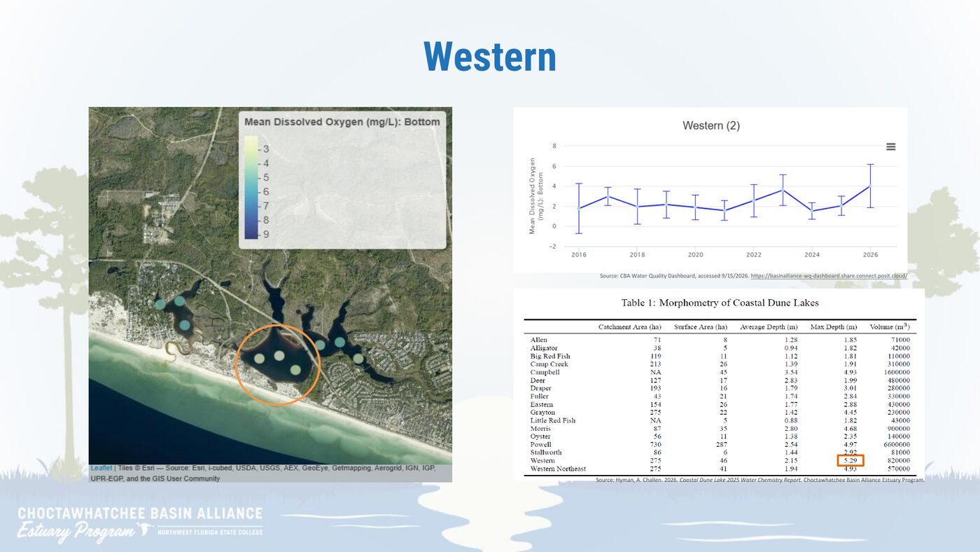Click the Choctawhatchee Basin Alliance logo
This screenshot has width=980, height=552.
pyautogui.click(x=140, y=524)
